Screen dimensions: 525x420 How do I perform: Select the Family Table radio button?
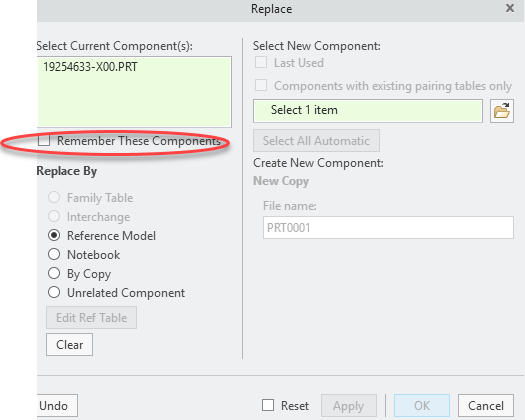pyautogui.click(x=54, y=197)
